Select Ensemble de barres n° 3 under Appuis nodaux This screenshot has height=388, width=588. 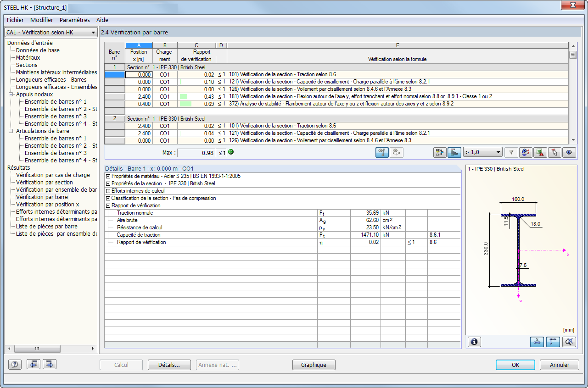(56, 116)
